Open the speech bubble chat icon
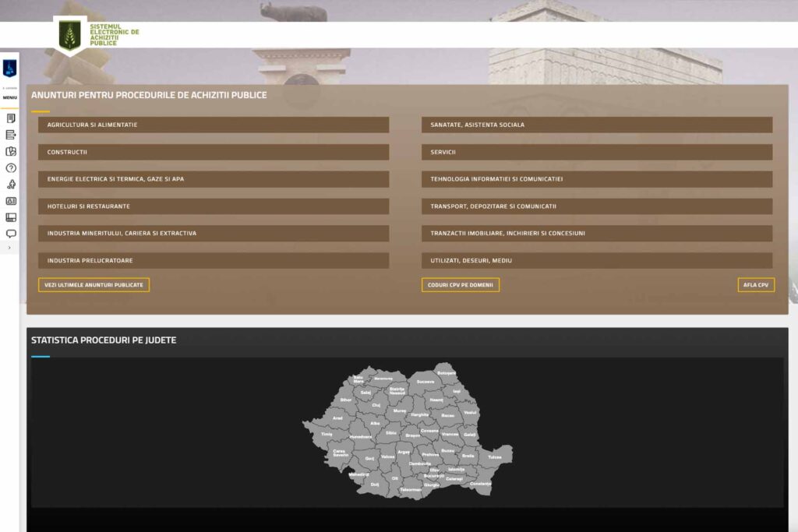Image resolution: width=798 pixels, height=532 pixels. [x=11, y=233]
